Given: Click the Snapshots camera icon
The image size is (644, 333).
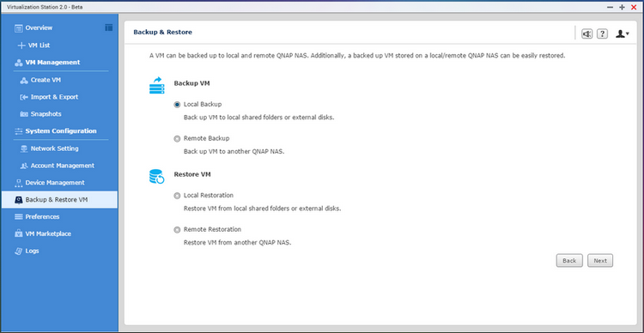Looking at the screenshot, I should [24, 114].
